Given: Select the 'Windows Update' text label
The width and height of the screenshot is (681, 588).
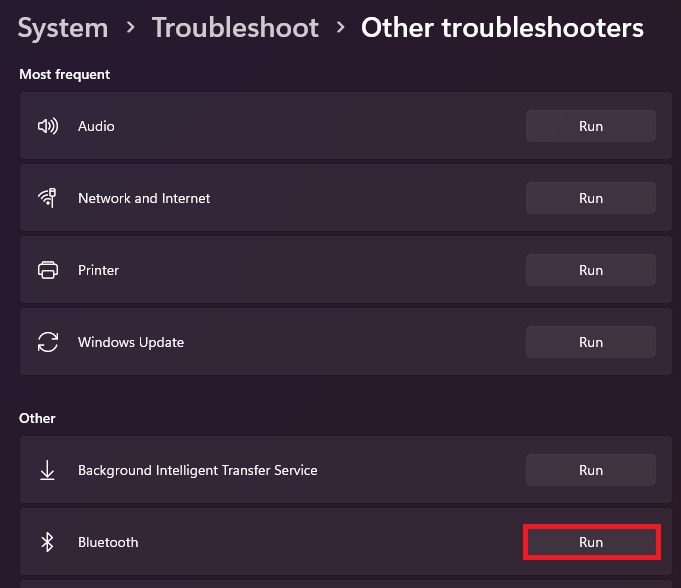Looking at the screenshot, I should tap(131, 342).
